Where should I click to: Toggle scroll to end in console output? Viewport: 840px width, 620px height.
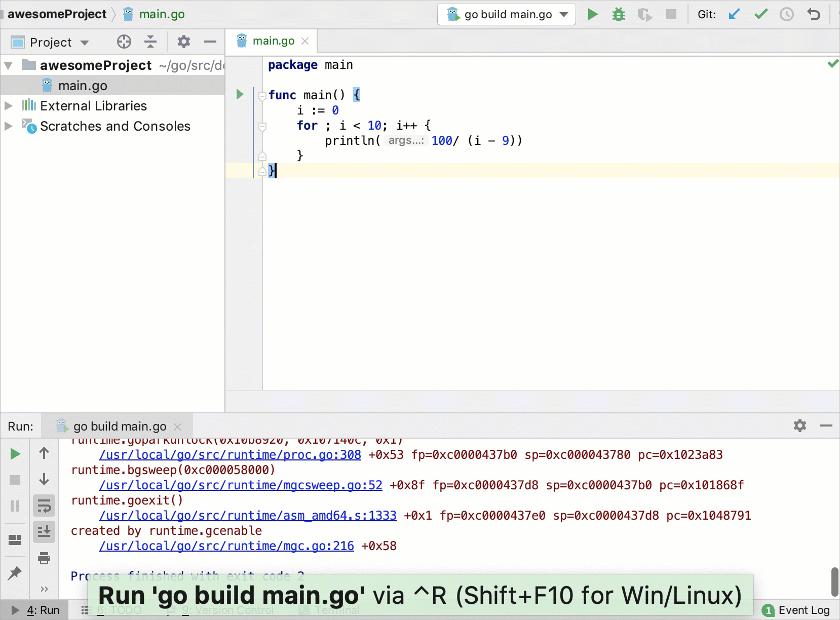(x=44, y=532)
